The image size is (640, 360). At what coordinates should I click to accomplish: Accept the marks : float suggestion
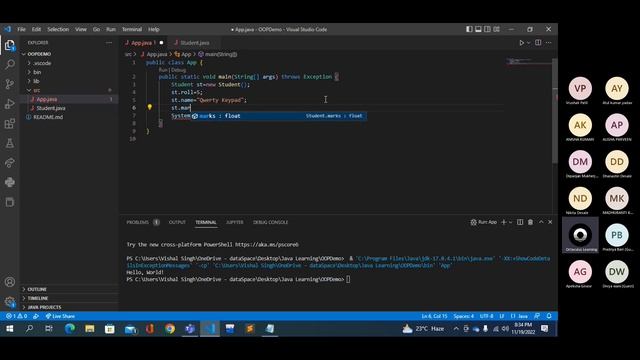278,116
